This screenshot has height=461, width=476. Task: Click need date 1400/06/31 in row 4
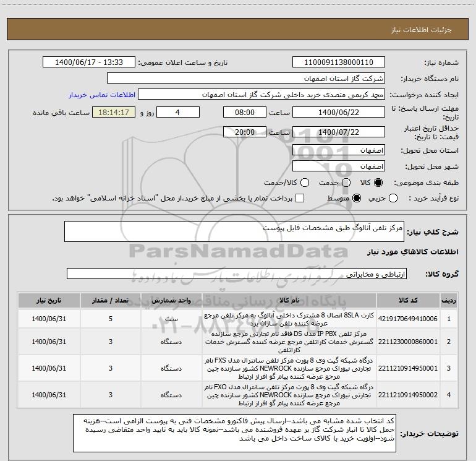click(49, 395)
